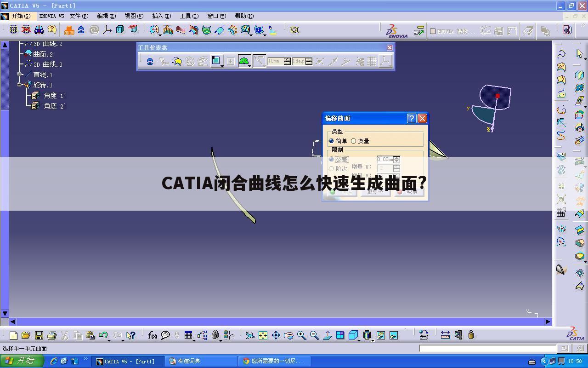Click the Pan view icon

tap(276, 335)
